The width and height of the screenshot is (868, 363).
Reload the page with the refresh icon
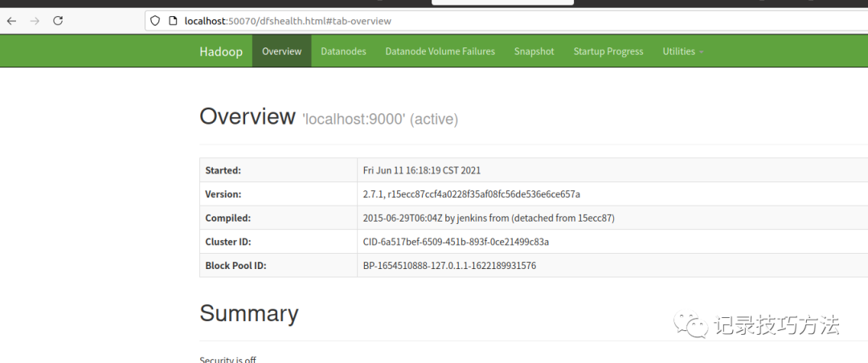coord(58,21)
